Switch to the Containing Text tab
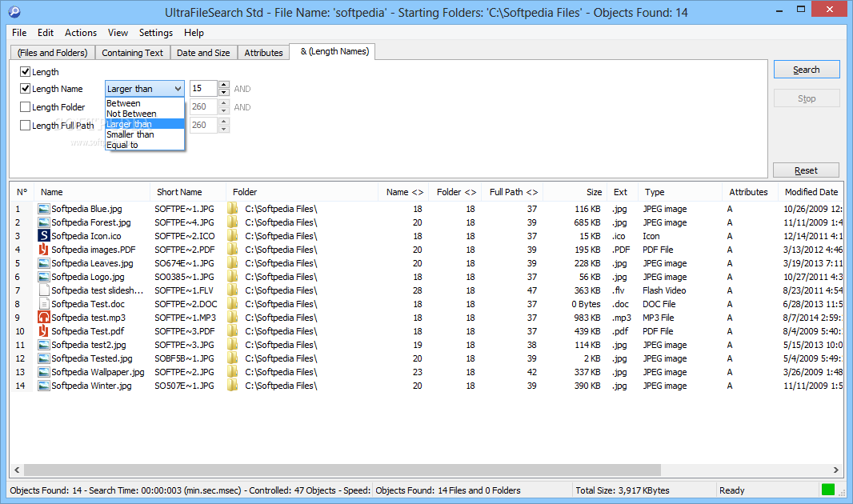Image resolution: width=853 pixels, height=504 pixels. pyautogui.click(x=132, y=53)
